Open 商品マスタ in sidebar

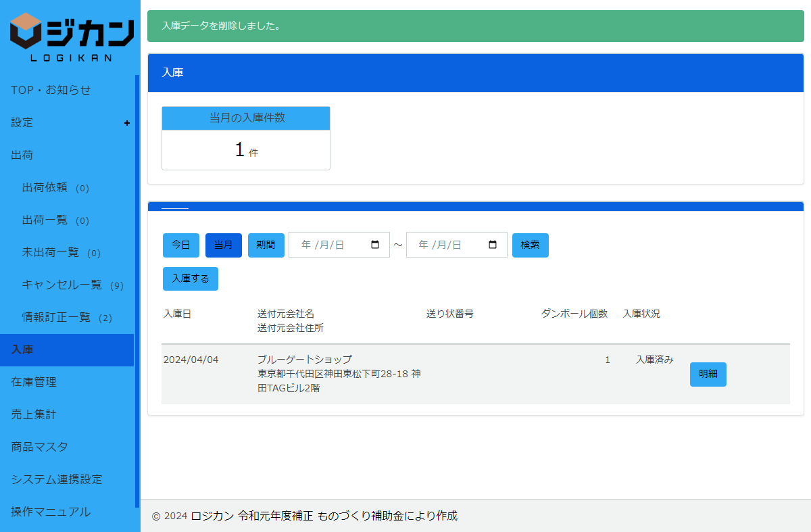pyautogui.click(x=39, y=447)
